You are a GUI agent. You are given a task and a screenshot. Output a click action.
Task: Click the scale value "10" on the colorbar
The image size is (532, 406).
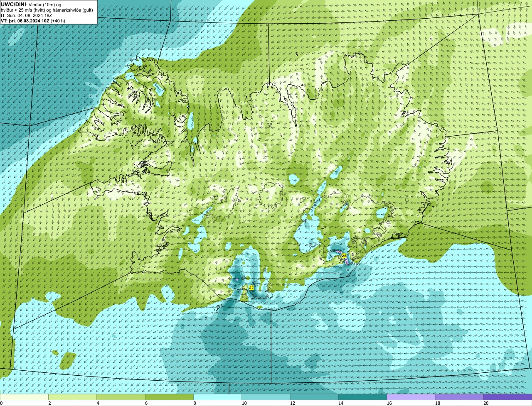244,403
